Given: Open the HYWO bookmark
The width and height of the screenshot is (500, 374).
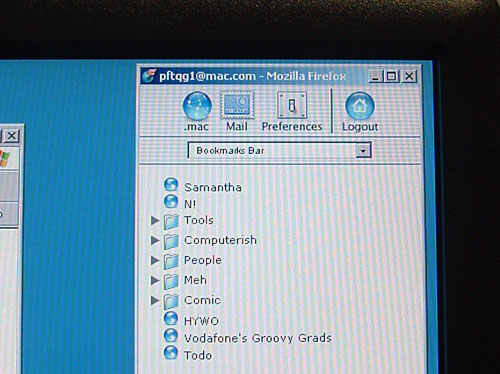Looking at the screenshot, I should pyautogui.click(x=202, y=321).
